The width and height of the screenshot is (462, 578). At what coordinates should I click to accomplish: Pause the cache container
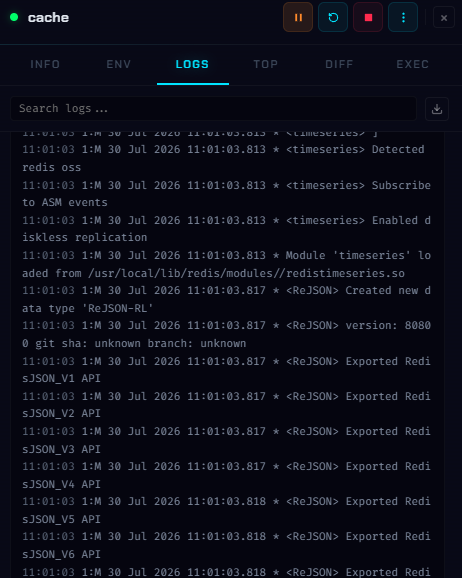[298, 17]
